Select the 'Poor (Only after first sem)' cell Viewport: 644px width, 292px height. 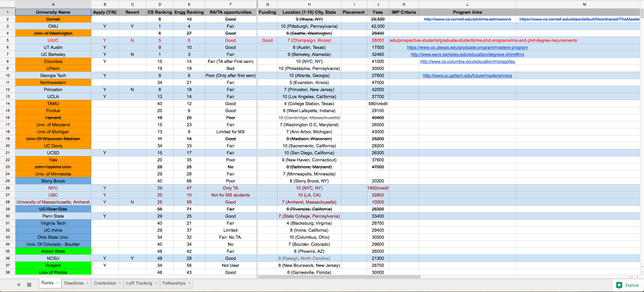(230, 76)
